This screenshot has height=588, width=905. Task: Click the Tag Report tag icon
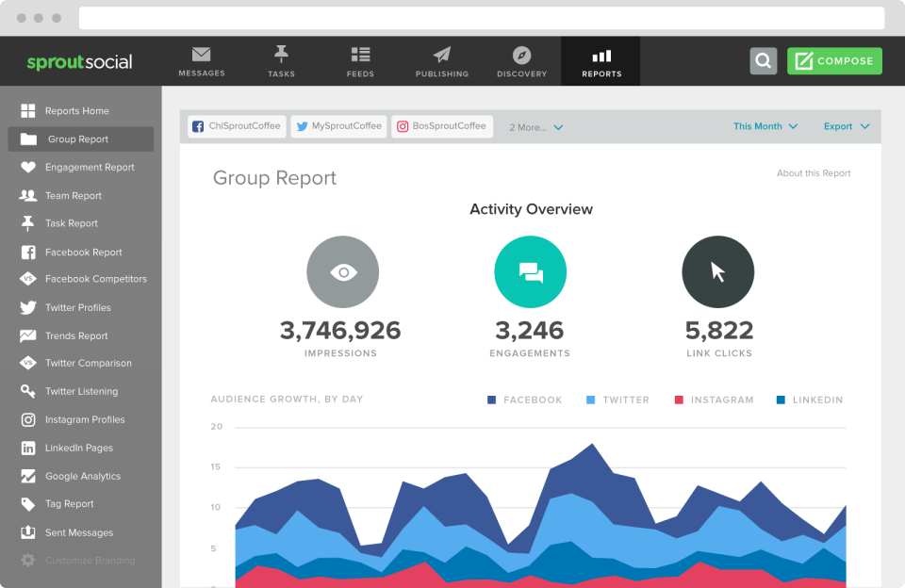(x=27, y=504)
